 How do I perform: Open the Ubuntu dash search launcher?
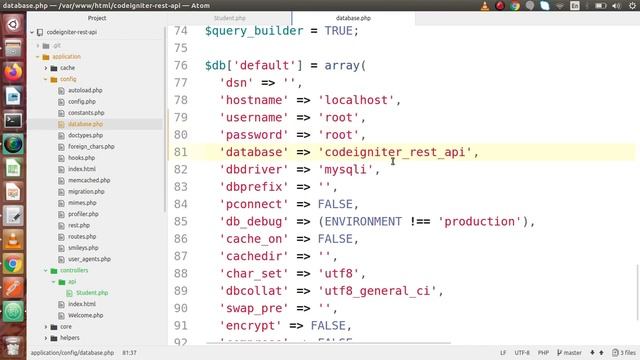[13, 24]
